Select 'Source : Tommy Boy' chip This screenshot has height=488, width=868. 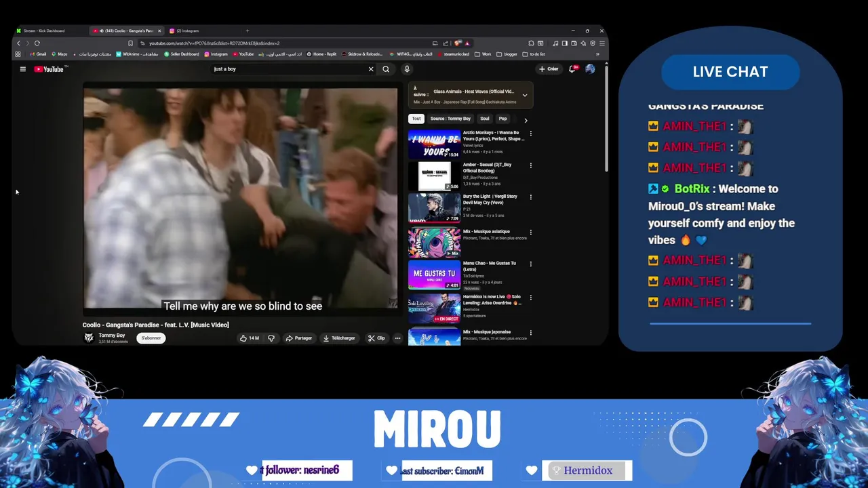pos(450,119)
